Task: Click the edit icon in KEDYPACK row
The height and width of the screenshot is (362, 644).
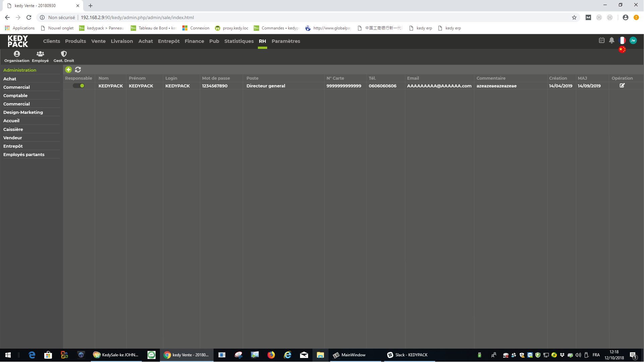Action: [x=622, y=86]
